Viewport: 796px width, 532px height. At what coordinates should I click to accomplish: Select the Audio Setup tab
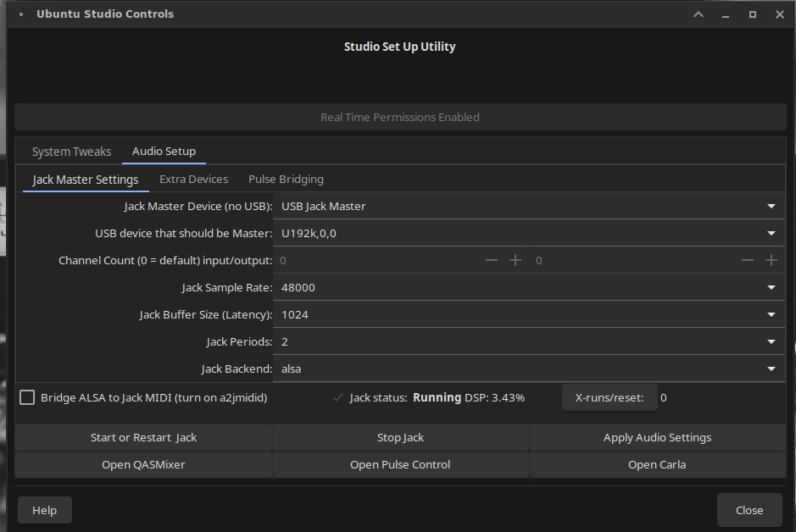click(164, 151)
